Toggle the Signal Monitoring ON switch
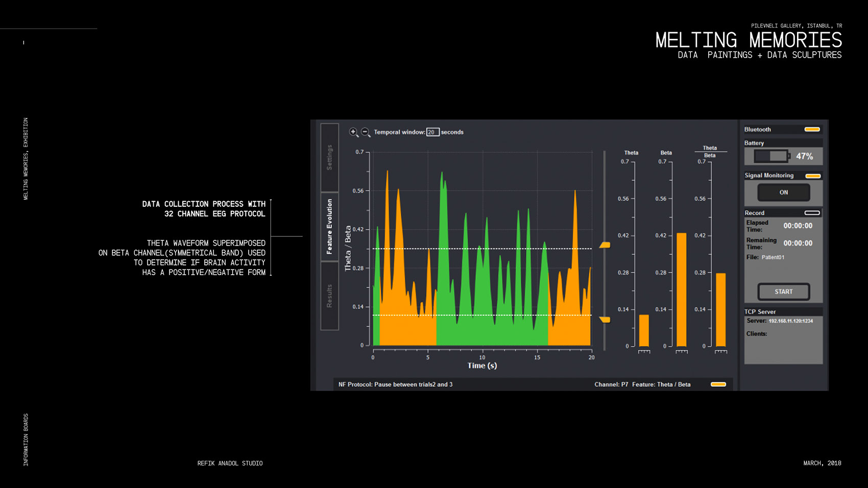Screen dimensions: 868x488 click(x=783, y=192)
